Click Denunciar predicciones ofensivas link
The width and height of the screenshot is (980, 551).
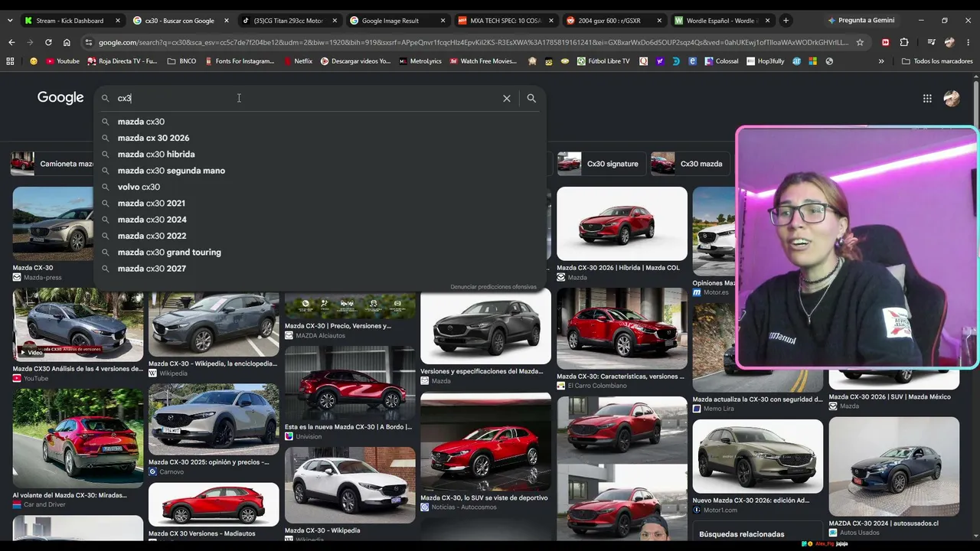[x=493, y=287]
